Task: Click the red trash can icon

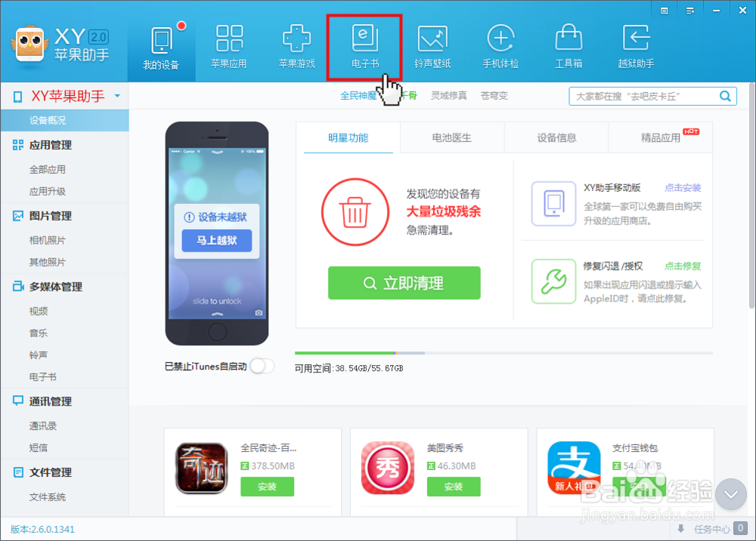Action: [x=355, y=212]
